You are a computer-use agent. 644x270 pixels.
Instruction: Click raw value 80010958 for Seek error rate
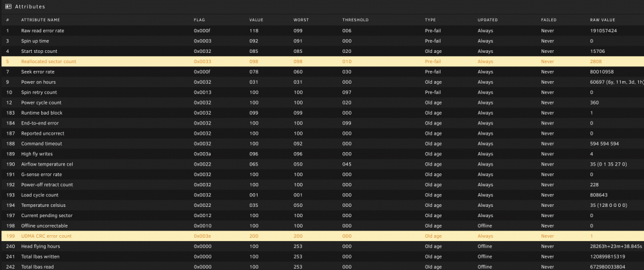point(601,72)
